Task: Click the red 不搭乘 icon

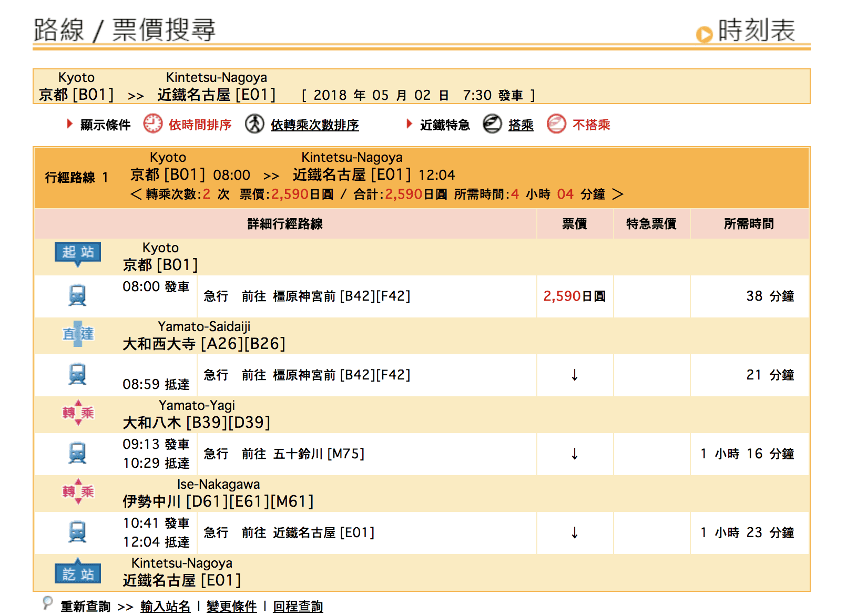Action: tap(556, 124)
